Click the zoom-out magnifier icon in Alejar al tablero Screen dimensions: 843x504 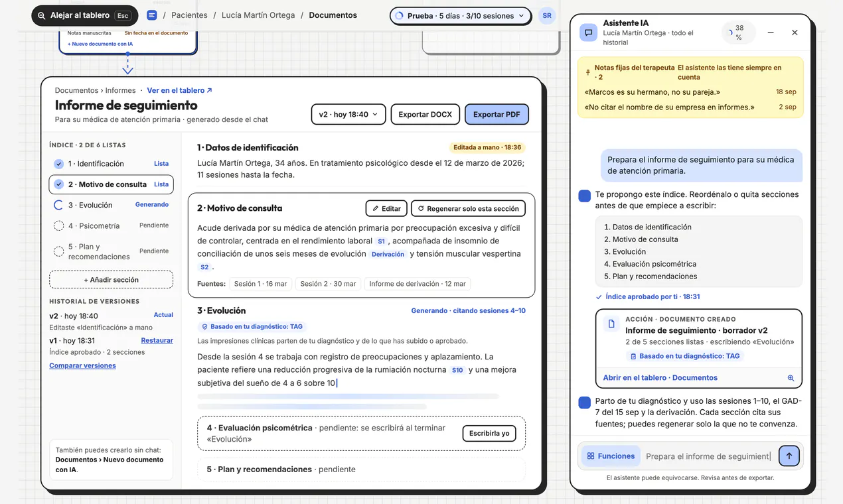pyautogui.click(x=42, y=15)
